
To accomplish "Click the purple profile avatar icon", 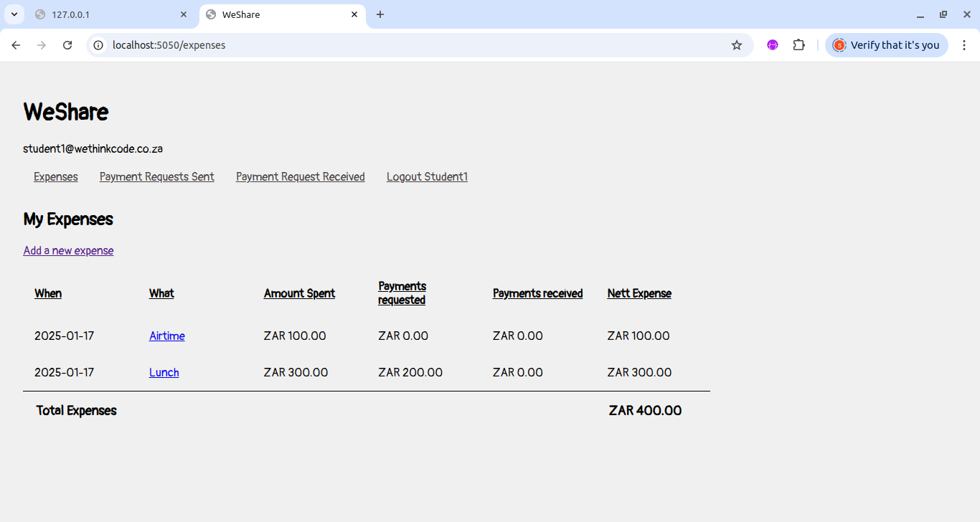I will click(x=772, y=44).
